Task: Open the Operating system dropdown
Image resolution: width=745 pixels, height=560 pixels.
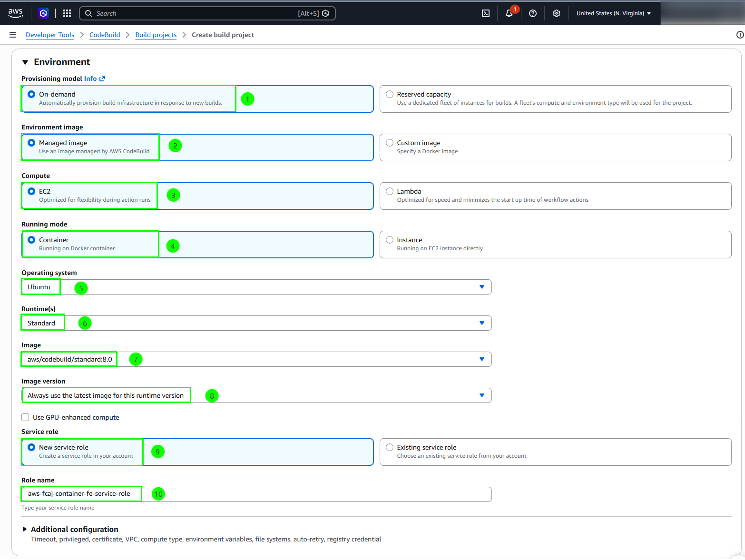Action: click(x=256, y=287)
